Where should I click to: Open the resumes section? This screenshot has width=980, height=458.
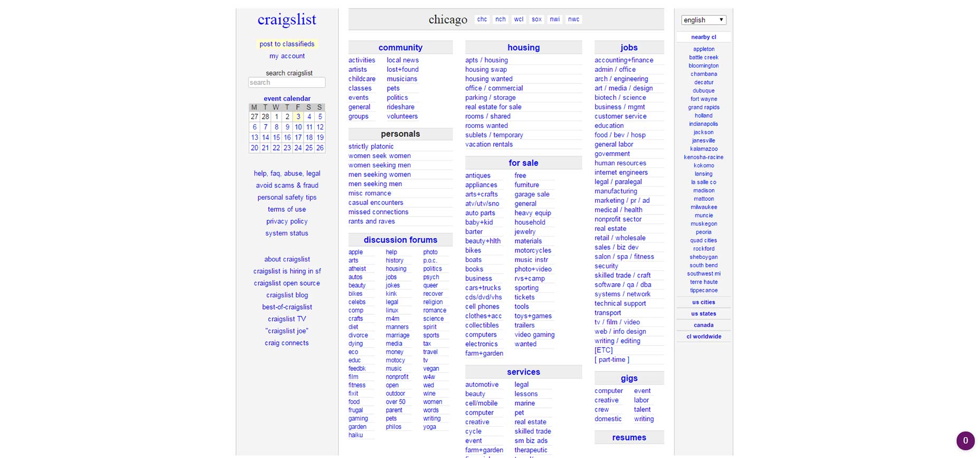point(629,438)
